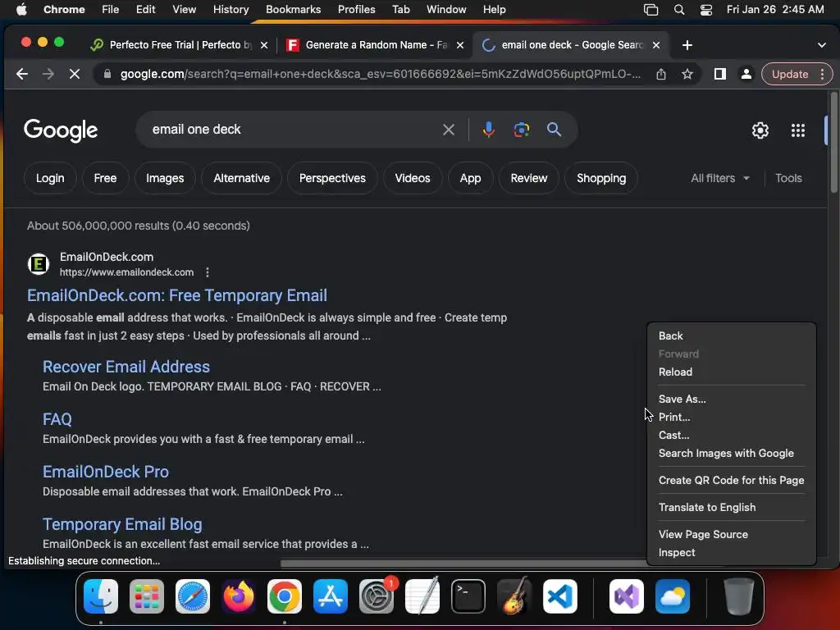
Task: Click the magnifier search button
Action: [x=554, y=129]
